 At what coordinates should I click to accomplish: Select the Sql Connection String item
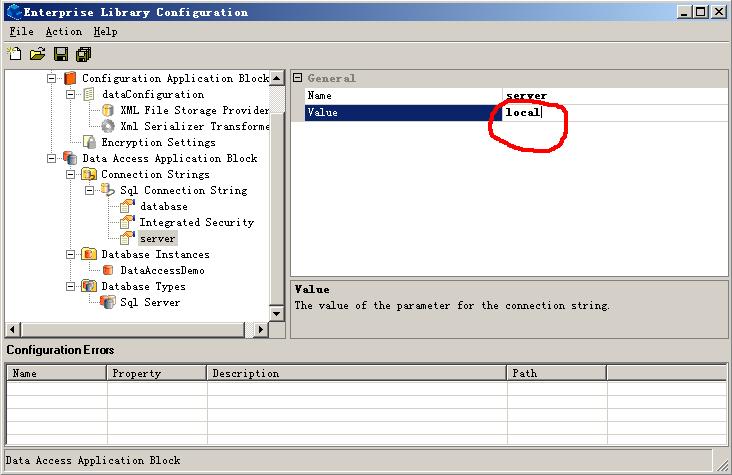point(183,190)
